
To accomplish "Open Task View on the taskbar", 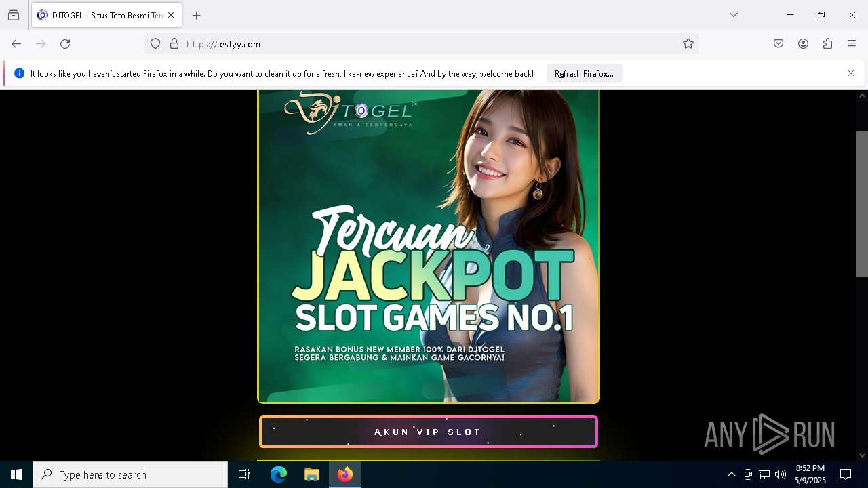I will pos(244,474).
